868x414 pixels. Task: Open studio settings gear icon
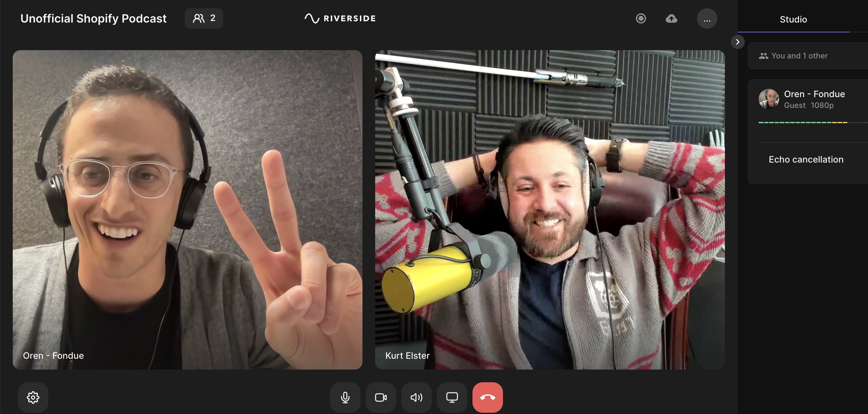click(33, 397)
